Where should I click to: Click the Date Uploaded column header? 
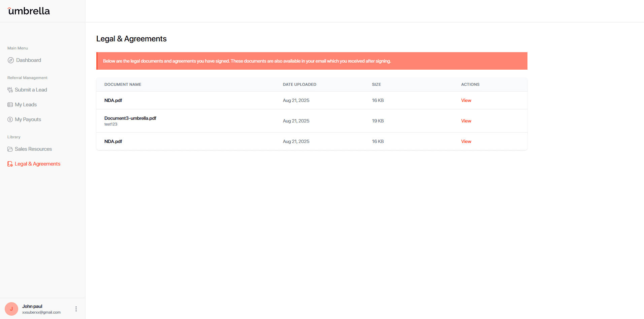pyautogui.click(x=299, y=84)
